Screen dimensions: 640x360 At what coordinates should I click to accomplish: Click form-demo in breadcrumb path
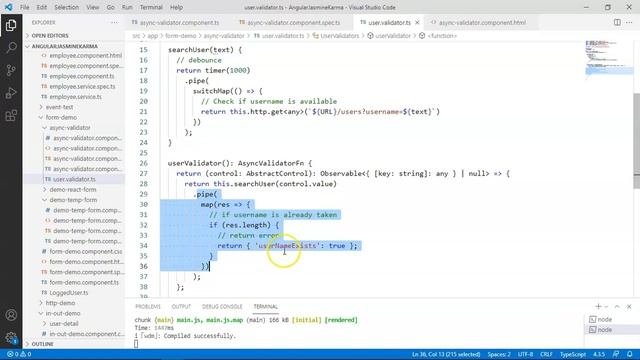click(x=180, y=36)
